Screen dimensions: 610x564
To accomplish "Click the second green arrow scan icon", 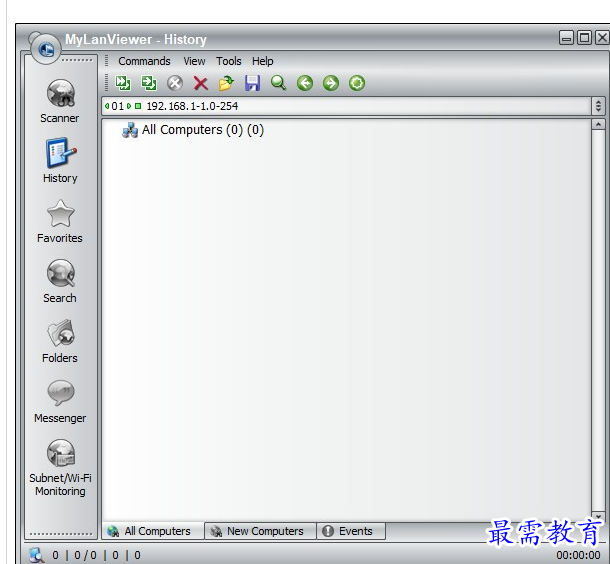I will [x=149, y=83].
